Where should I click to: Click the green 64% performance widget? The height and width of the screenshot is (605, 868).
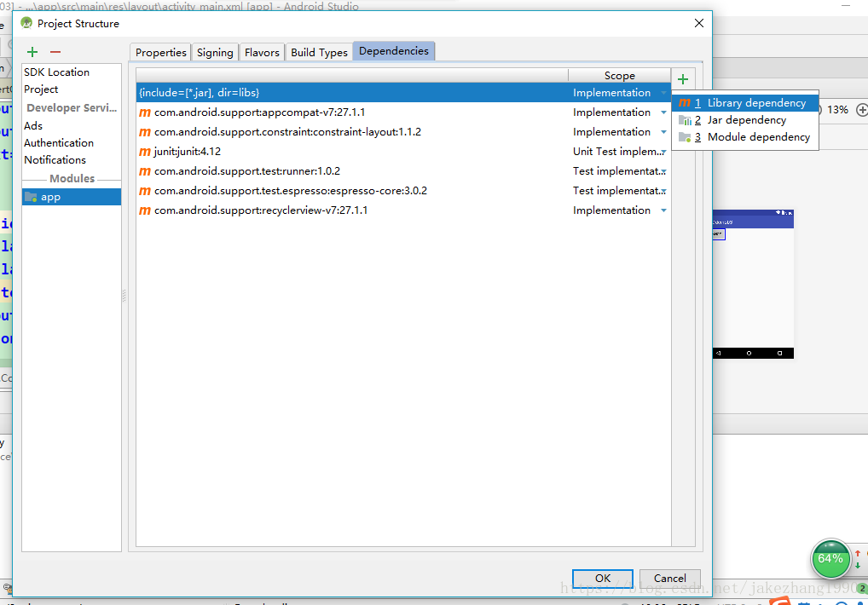830,558
